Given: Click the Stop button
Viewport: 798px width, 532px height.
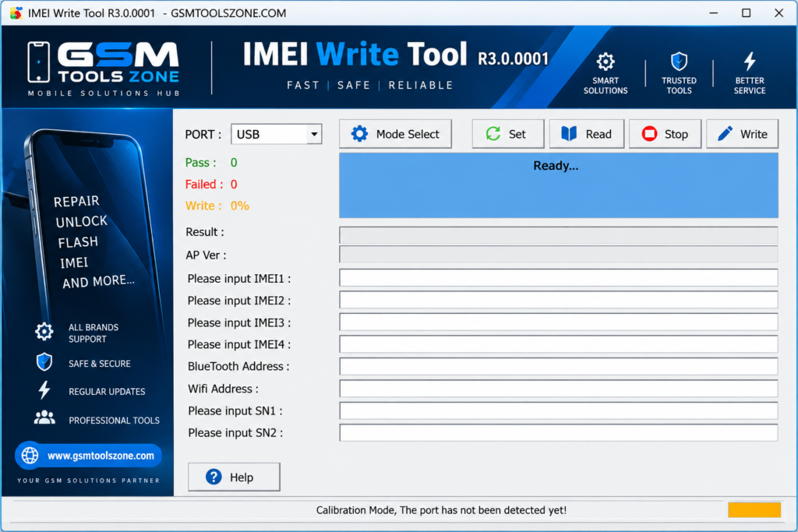Looking at the screenshot, I should click(x=666, y=134).
